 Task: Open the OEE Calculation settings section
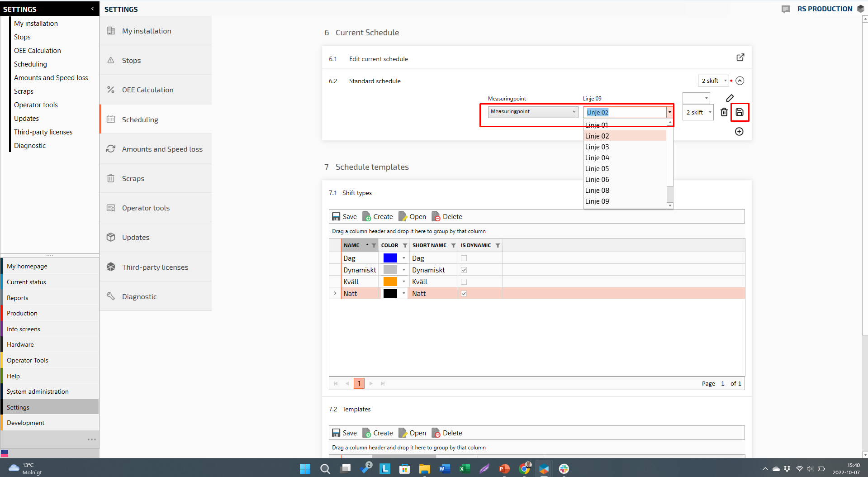147,90
